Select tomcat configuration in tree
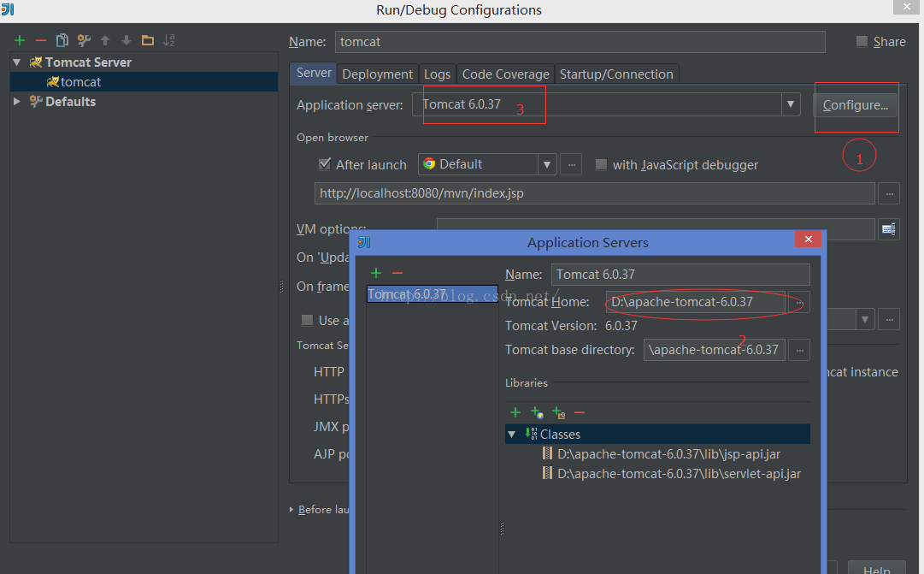924x574 pixels. 144,82
